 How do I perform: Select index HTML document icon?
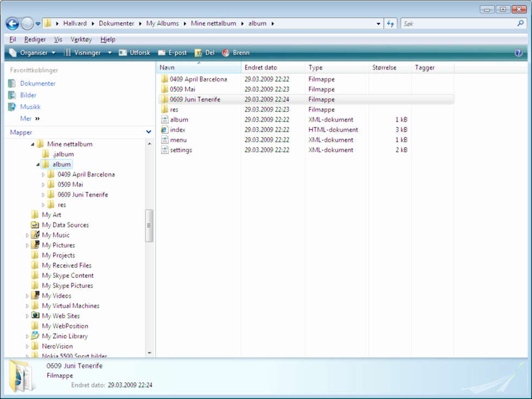[x=164, y=130]
